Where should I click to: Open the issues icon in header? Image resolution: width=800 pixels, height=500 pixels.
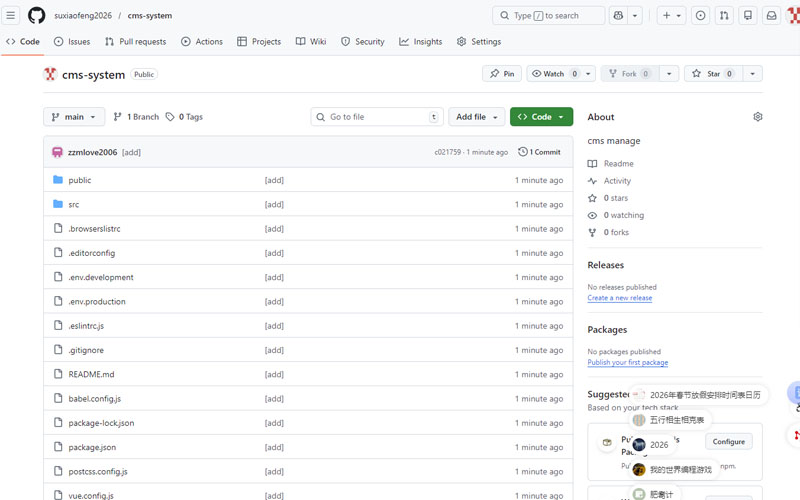(x=700, y=15)
